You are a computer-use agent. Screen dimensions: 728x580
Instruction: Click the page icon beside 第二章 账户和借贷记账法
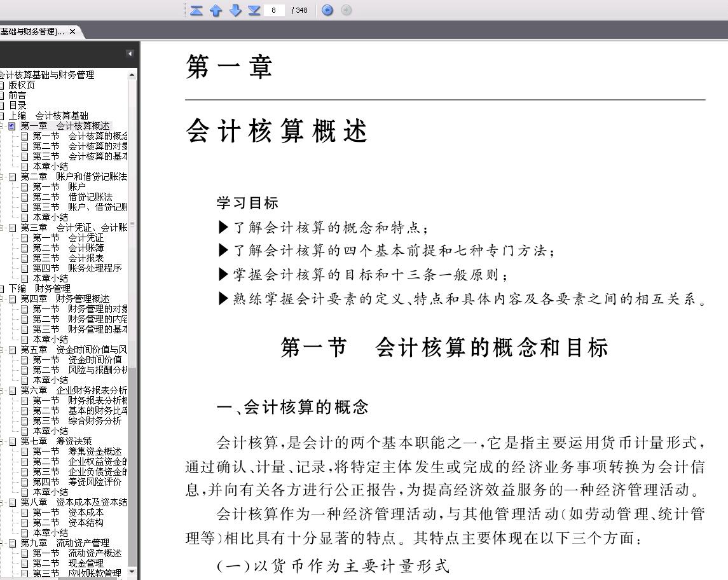click(12, 177)
